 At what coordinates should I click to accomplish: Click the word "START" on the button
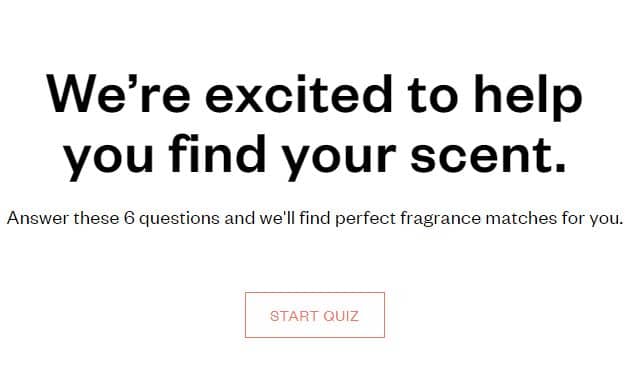pos(294,316)
